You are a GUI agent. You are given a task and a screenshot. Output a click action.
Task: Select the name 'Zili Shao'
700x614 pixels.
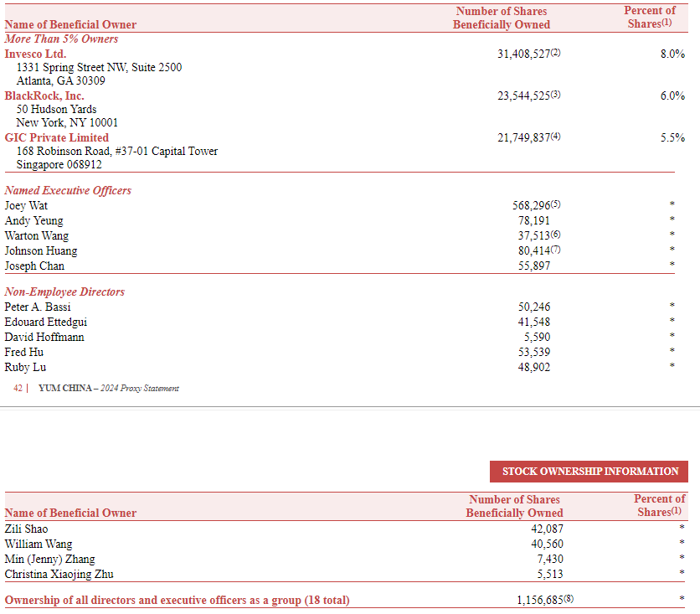[26, 529]
